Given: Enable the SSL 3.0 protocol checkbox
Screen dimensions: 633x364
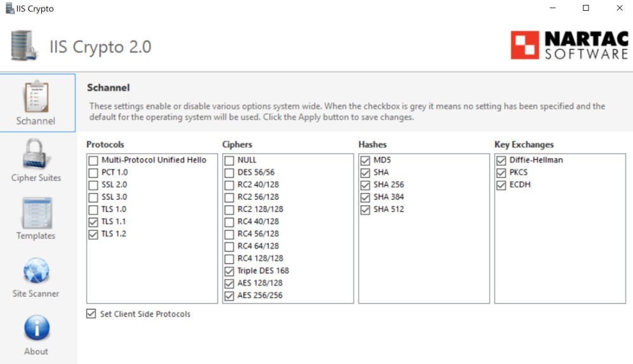Looking at the screenshot, I should click(93, 198).
